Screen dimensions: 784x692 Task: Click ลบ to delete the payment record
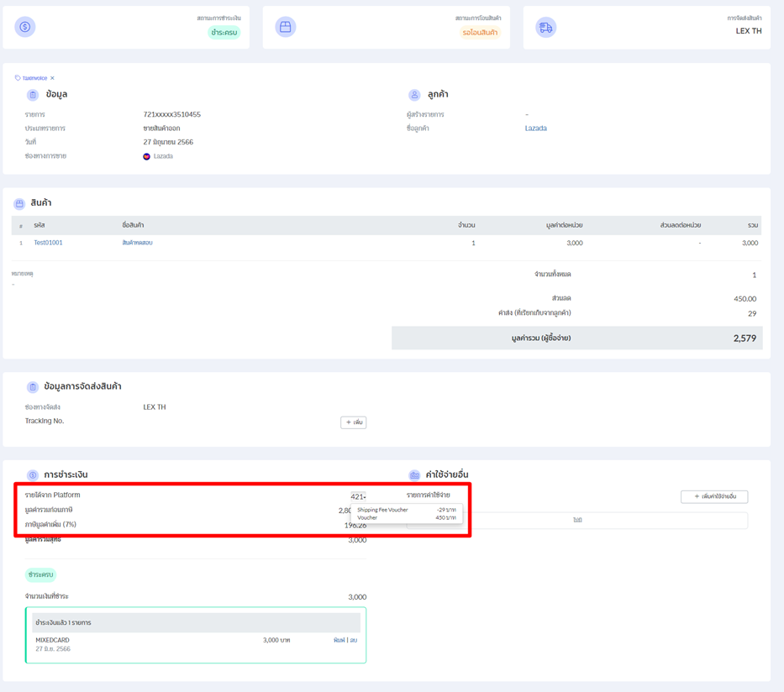coord(355,639)
